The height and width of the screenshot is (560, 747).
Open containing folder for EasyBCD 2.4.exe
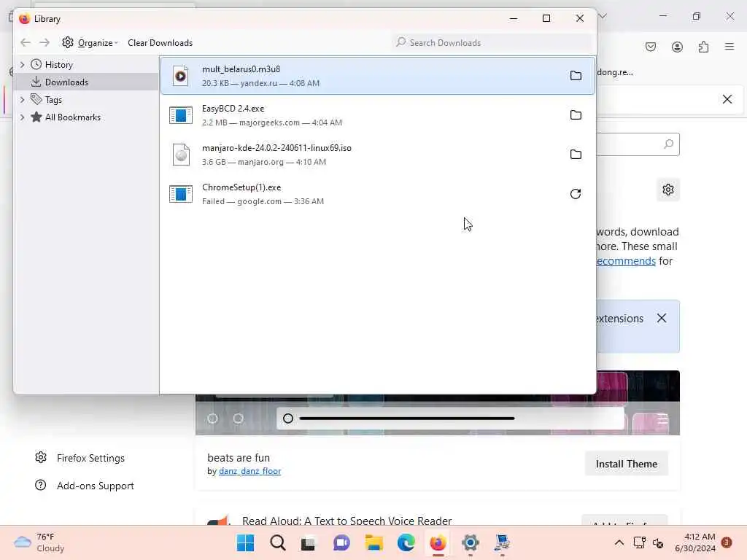click(x=576, y=115)
